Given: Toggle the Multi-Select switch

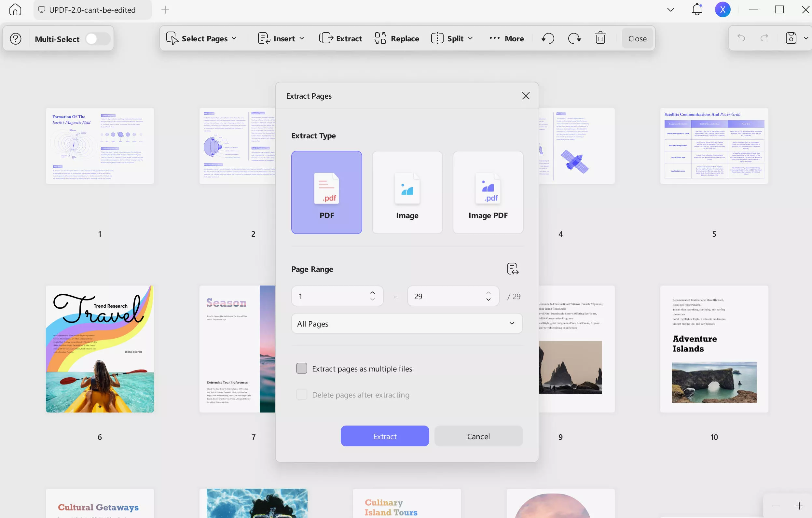Looking at the screenshot, I should [x=97, y=39].
